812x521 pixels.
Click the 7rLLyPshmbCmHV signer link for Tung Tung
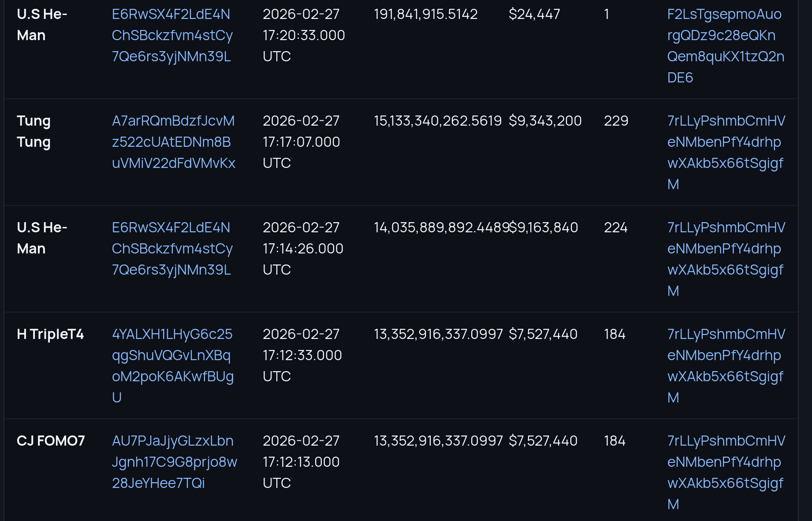[x=724, y=152]
